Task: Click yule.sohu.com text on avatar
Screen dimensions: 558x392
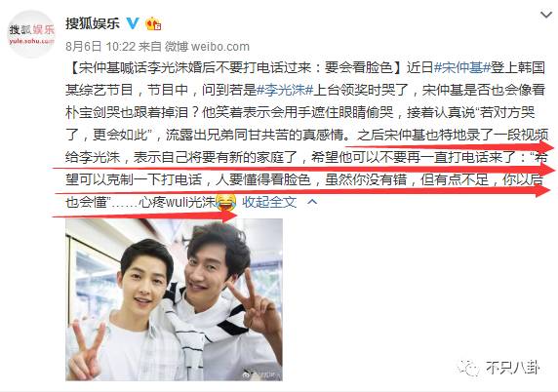Action: tap(31, 41)
